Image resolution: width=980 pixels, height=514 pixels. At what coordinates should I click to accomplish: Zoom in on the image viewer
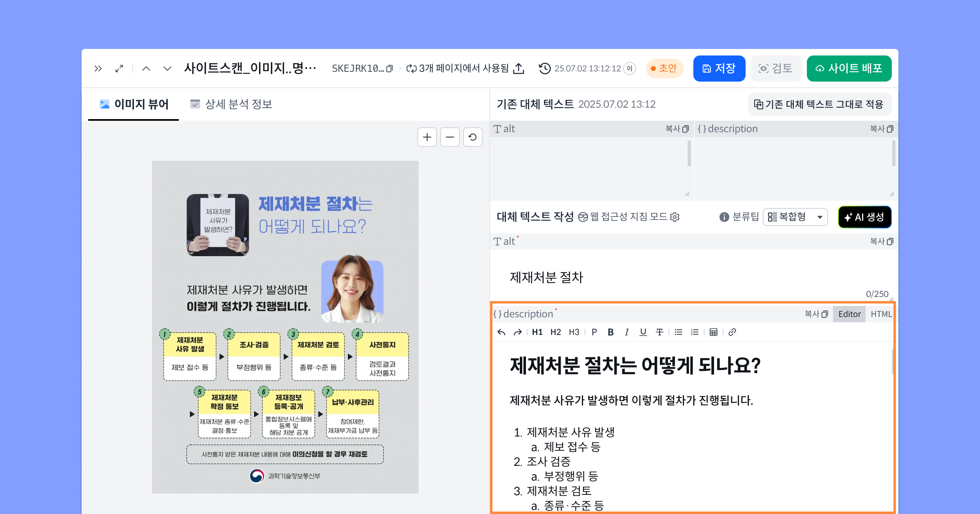(x=427, y=137)
